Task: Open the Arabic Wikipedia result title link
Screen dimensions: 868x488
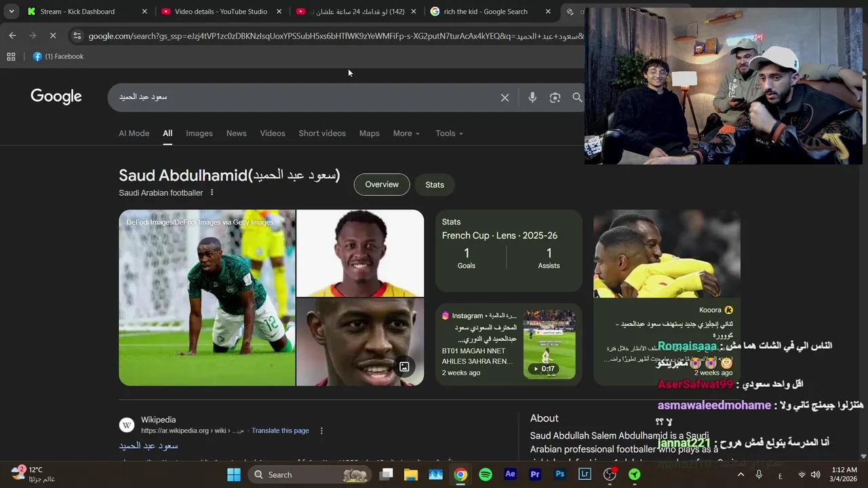Action: pyautogui.click(x=149, y=445)
